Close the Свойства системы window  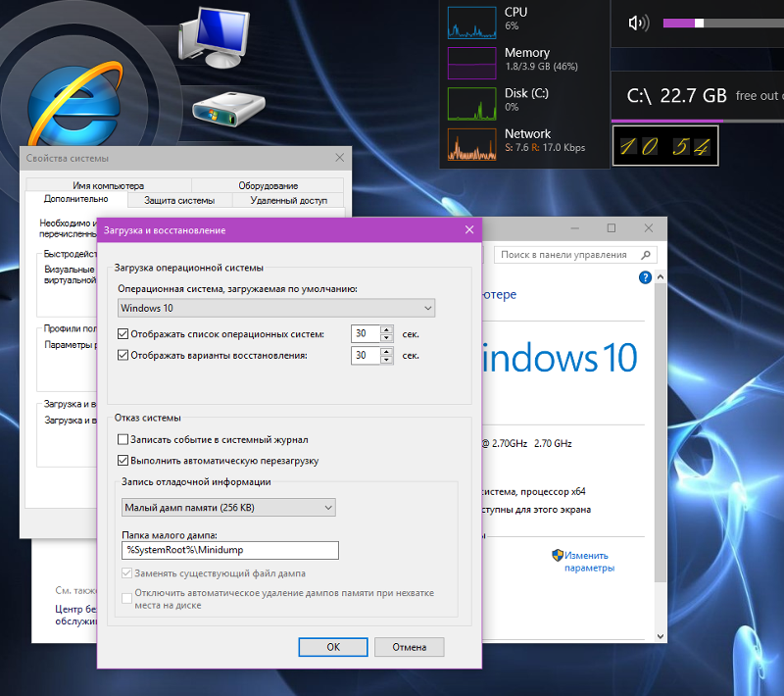[x=339, y=158]
